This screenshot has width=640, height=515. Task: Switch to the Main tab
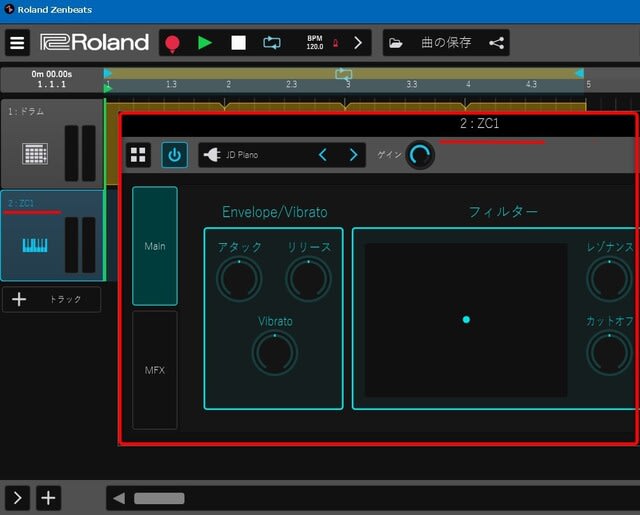[x=155, y=246]
